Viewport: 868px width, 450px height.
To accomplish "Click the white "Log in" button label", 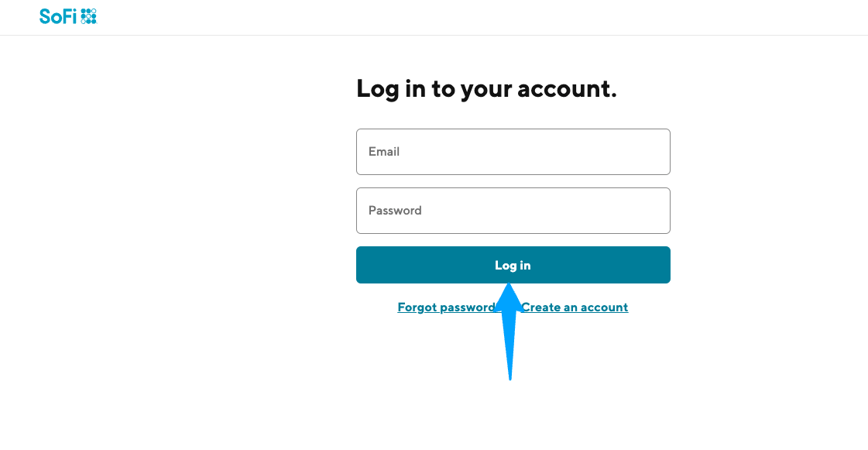I will pos(513,265).
